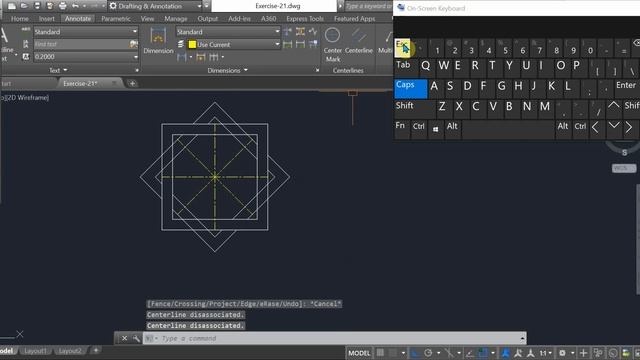This screenshot has height=360, width=640.
Task: Click the Open file icon in quick access toolbar
Action: [24, 6]
